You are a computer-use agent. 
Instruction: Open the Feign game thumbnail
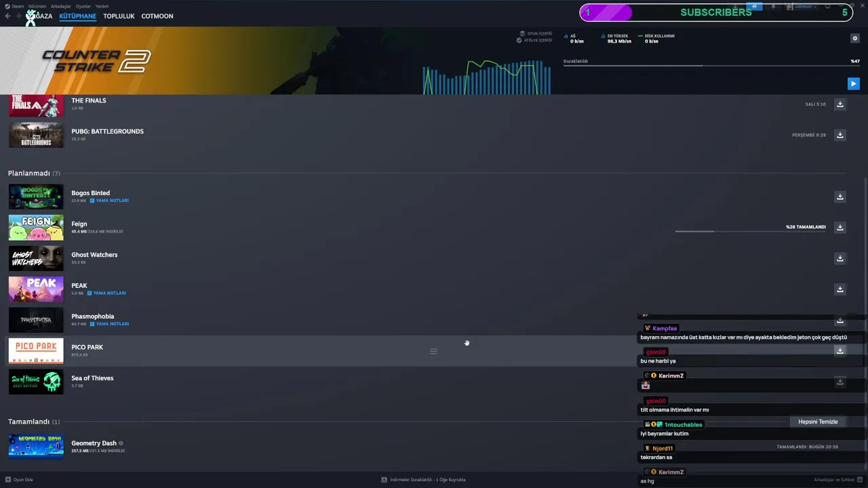coord(36,228)
